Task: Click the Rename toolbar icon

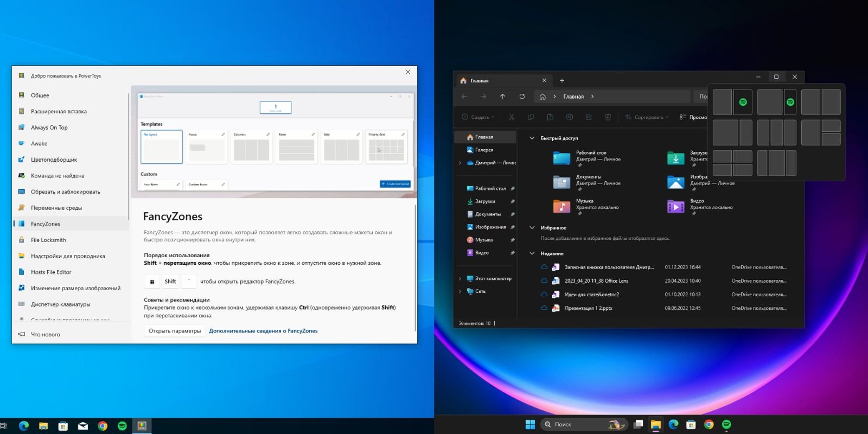Action: [569, 117]
